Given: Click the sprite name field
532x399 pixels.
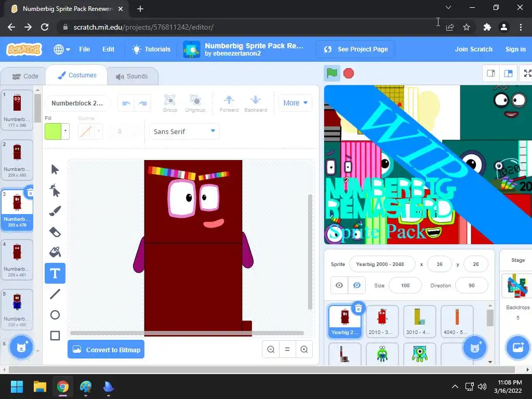Looking at the screenshot, I should pos(382,264).
